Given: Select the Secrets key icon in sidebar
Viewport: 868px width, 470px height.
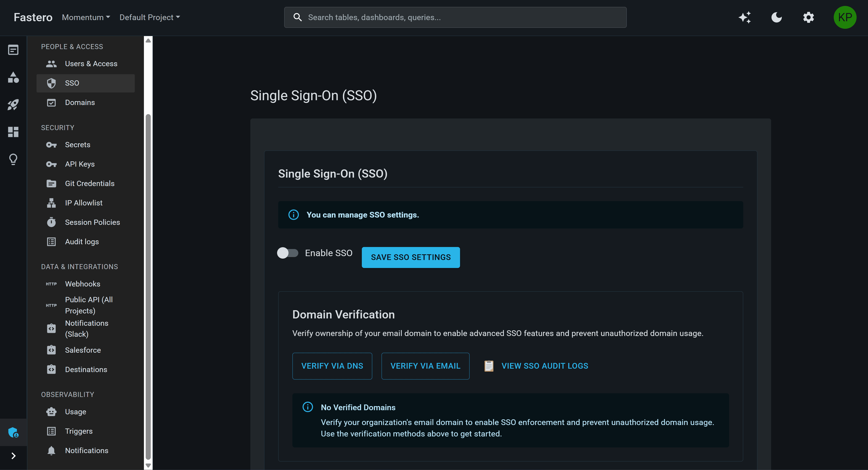Looking at the screenshot, I should pos(51,144).
